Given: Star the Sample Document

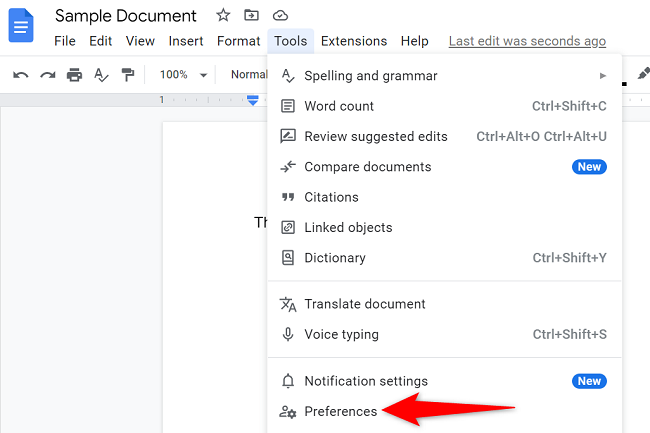Looking at the screenshot, I should click(223, 16).
